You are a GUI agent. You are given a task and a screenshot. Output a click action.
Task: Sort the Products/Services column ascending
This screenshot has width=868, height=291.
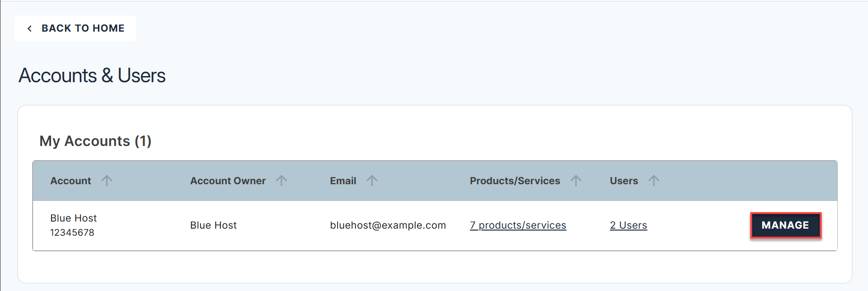pos(576,180)
